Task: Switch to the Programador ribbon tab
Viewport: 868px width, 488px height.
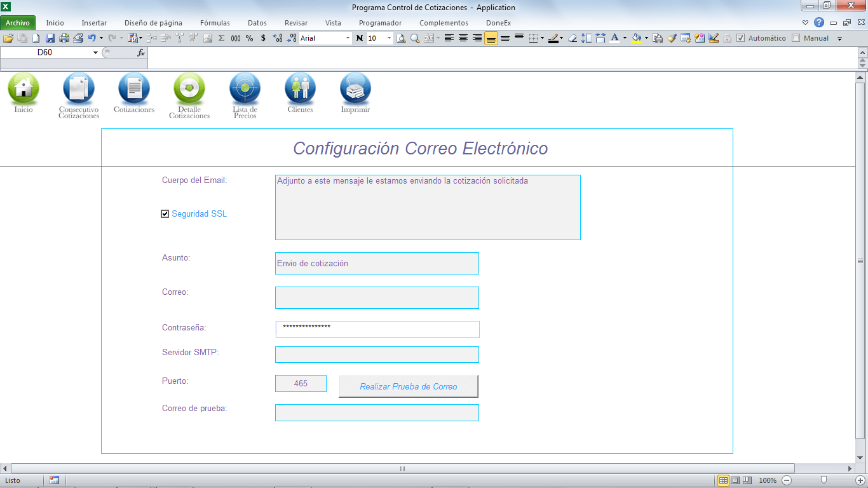Action: (380, 23)
